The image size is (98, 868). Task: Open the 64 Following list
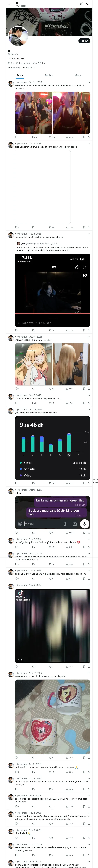[x=14, y=68]
